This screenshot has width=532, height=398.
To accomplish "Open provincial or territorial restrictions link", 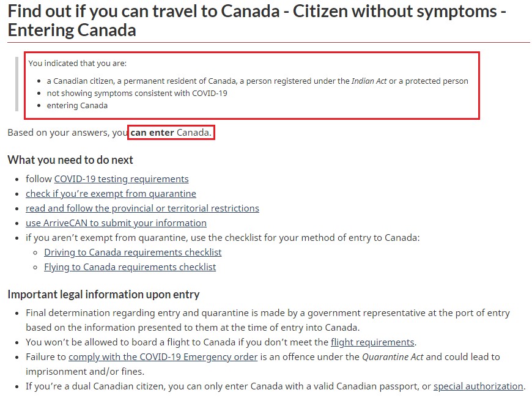I will [x=142, y=208].
